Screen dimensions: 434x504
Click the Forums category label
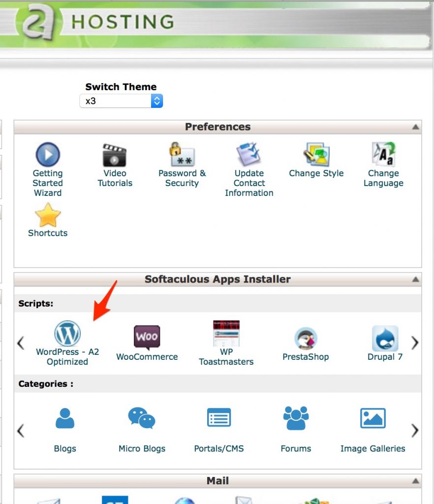pos(296,448)
